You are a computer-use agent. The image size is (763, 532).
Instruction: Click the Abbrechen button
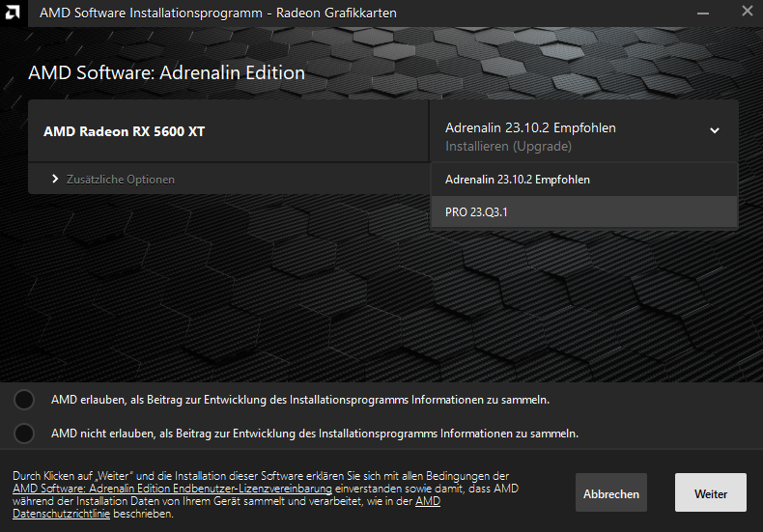click(611, 492)
